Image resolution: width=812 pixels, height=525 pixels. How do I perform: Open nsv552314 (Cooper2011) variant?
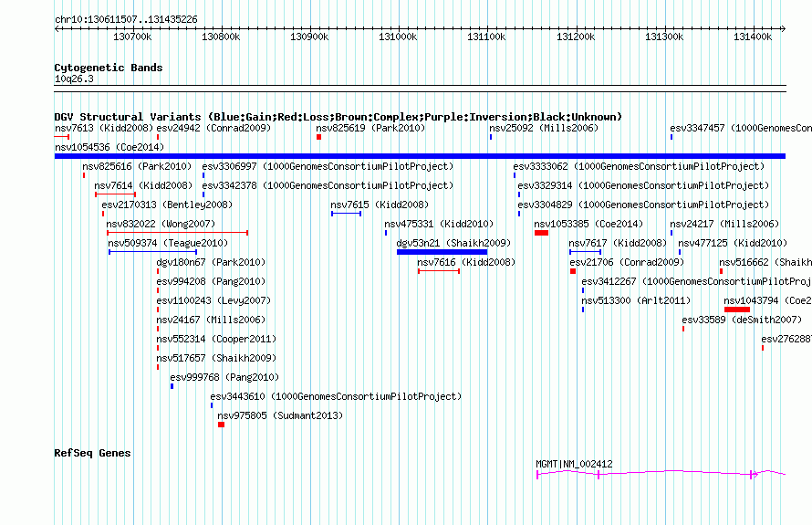[x=216, y=339]
